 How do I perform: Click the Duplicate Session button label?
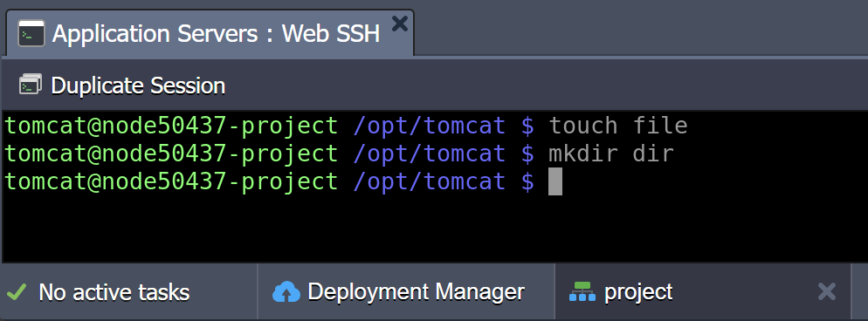[138, 85]
